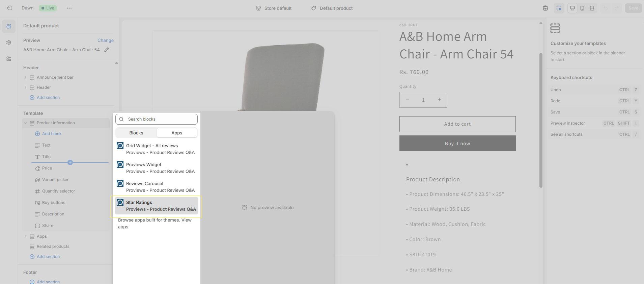This screenshot has height=284, width=644.
Task: Expand the Announcement bar section
Action: point(25,77)
